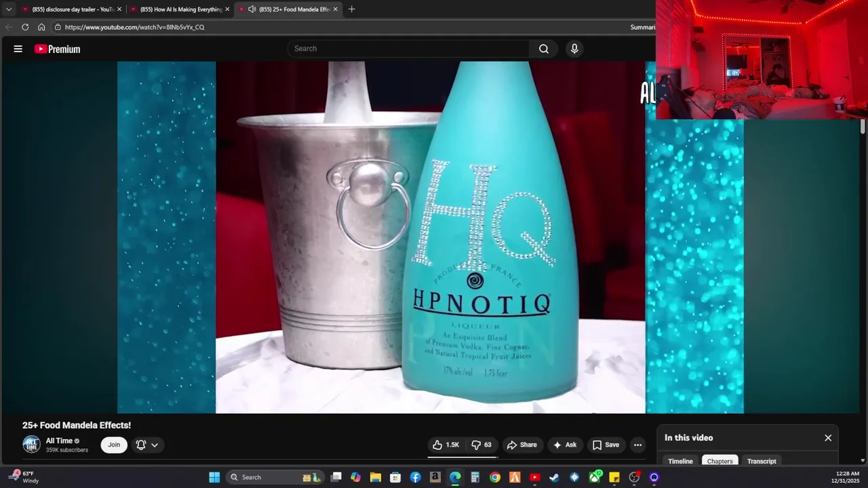Open File Explorer from the taskbar
Image resolution: width=868 pixels, height=488 pixels.
click(376, 477)
